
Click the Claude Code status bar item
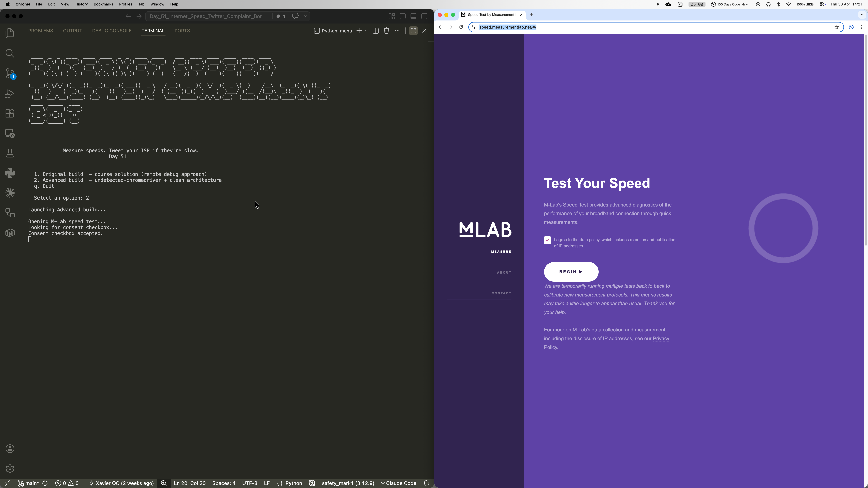(x=399, y=483)
